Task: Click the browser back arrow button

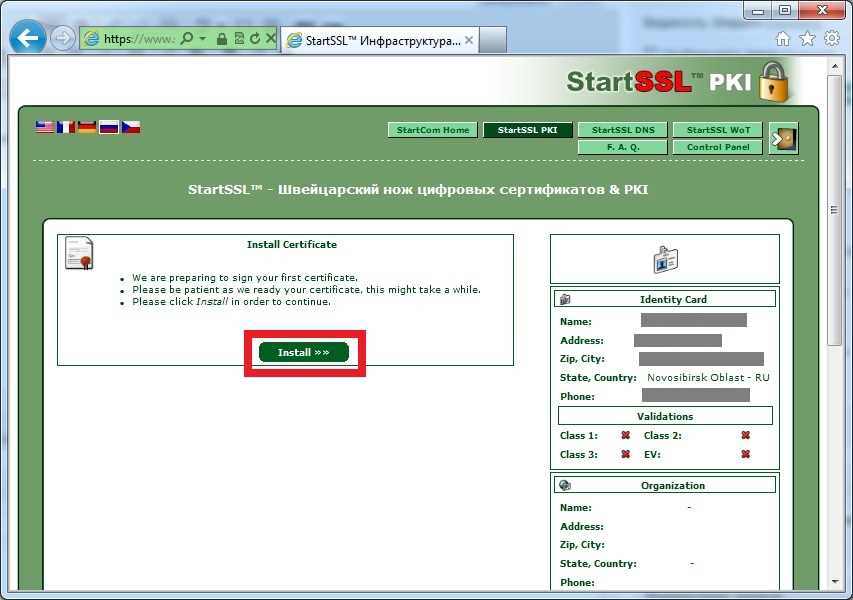Action: 27,39
